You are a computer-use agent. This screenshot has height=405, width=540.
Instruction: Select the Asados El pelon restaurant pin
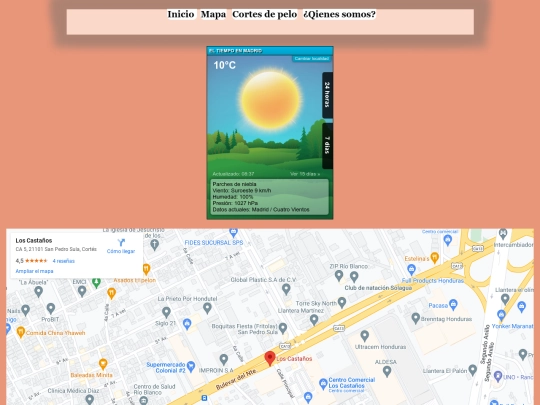pyautogui.click(x=146, y=269)
